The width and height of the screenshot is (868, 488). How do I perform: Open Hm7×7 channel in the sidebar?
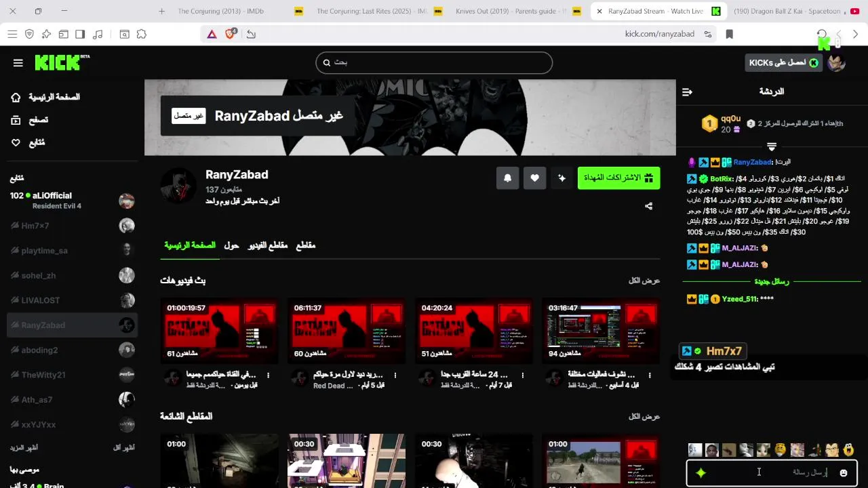tap(72, 226)
